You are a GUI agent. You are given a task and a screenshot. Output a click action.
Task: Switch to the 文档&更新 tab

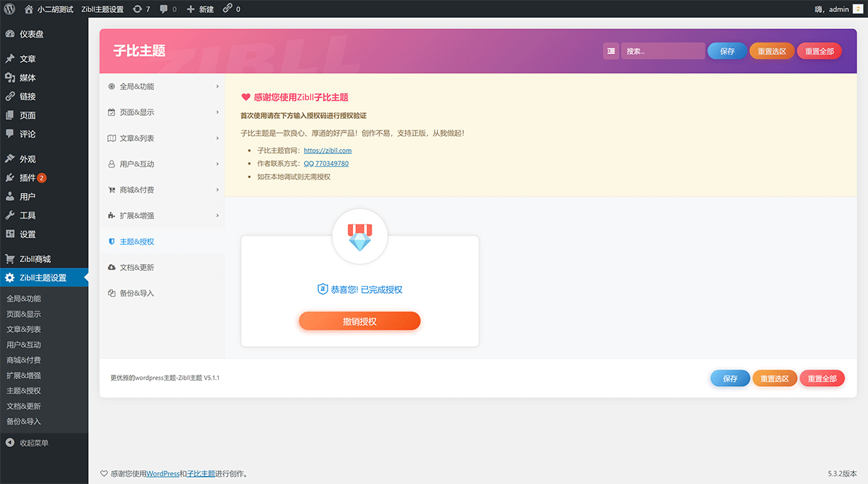tap(162, 267)
